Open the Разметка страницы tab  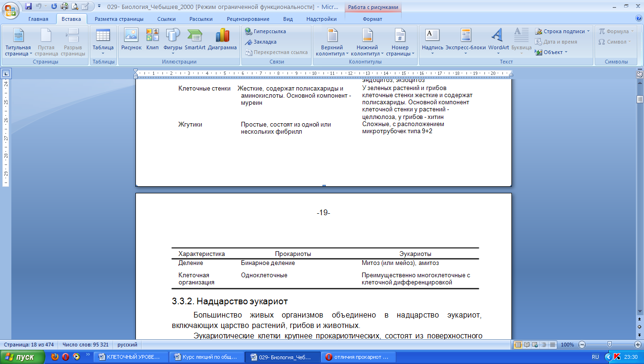(119, 19)
